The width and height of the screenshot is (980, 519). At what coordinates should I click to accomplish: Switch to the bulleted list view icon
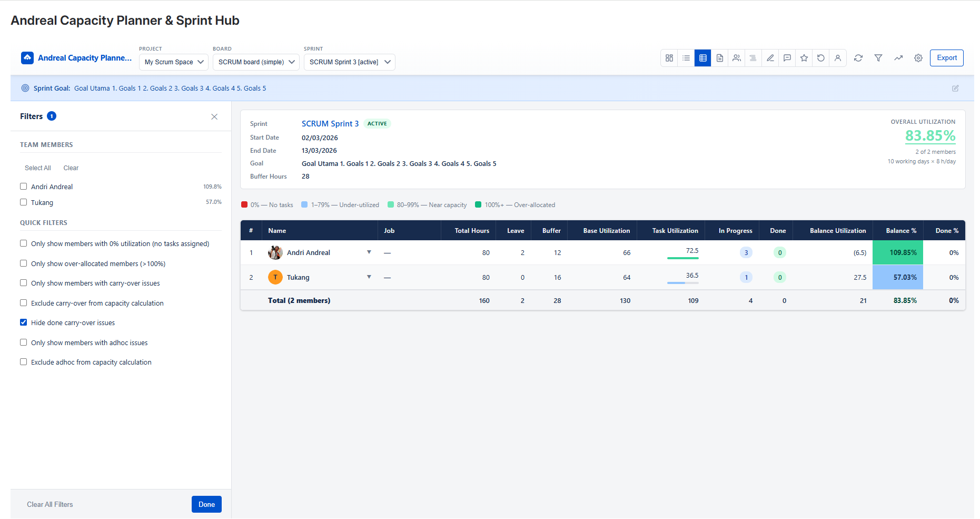point(686,58)
